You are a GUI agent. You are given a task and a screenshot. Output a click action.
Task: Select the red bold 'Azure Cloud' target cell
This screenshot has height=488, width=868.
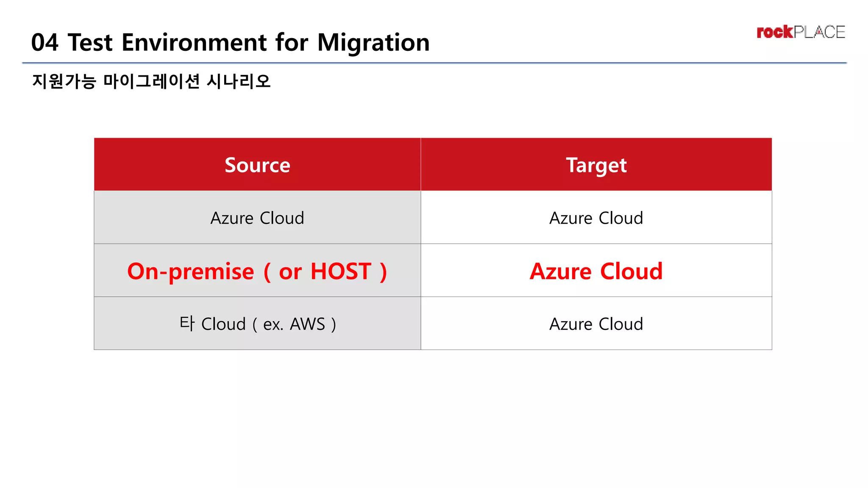(x=596, y=271)
